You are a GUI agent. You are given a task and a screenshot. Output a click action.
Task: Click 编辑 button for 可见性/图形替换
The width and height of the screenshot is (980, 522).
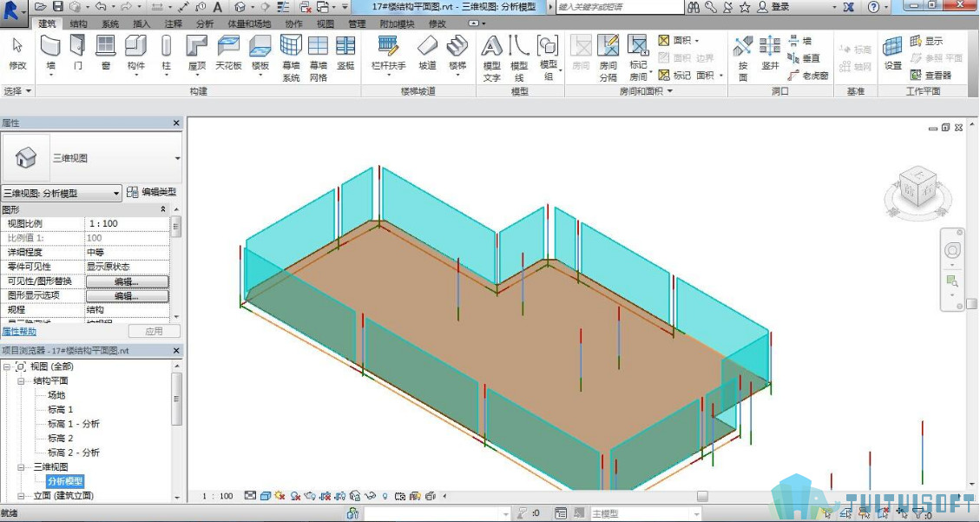[x=127, y=281]
